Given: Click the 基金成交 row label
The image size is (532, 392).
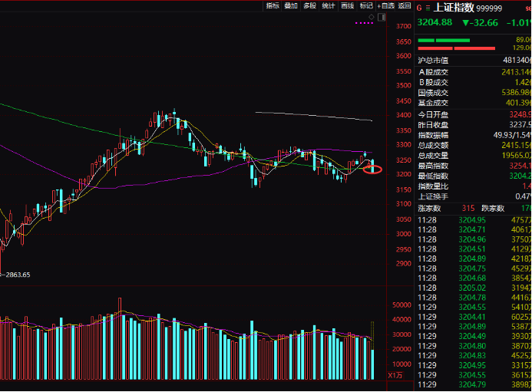Looking at the screenshot, I should click(x=433, y=103).
